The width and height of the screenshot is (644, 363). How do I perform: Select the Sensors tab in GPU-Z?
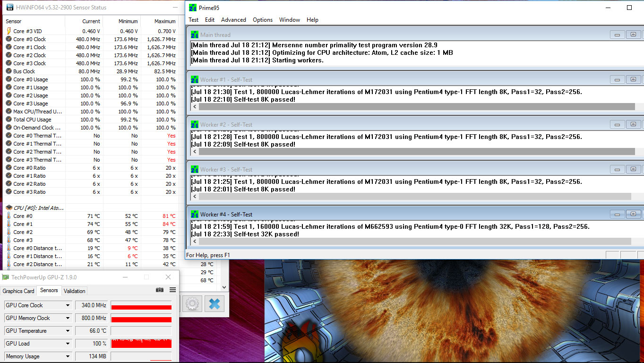(x=49, y=291)
